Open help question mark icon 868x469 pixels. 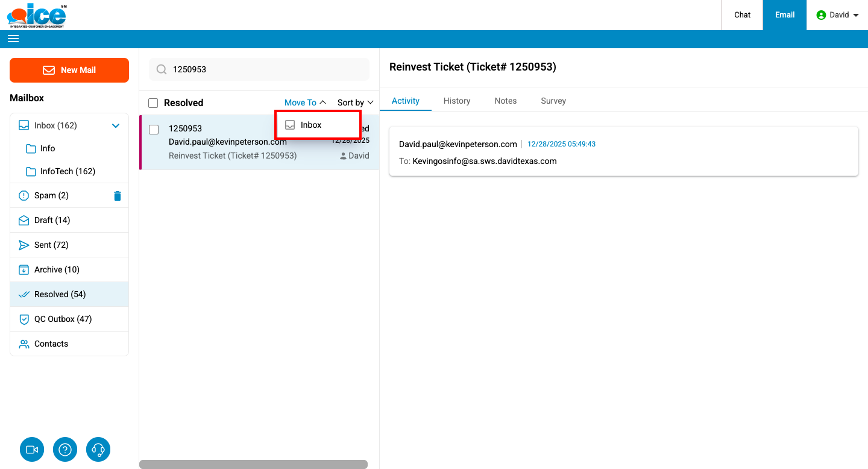[65, 450]
